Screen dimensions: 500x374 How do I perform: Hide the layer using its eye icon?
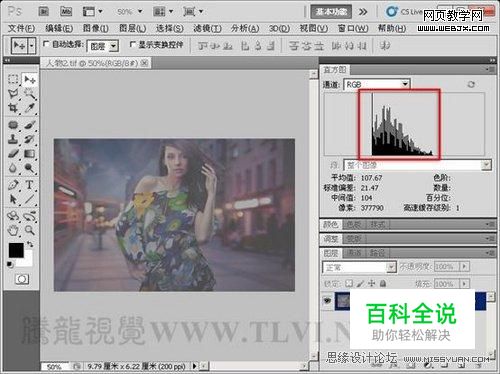[327, 301]
